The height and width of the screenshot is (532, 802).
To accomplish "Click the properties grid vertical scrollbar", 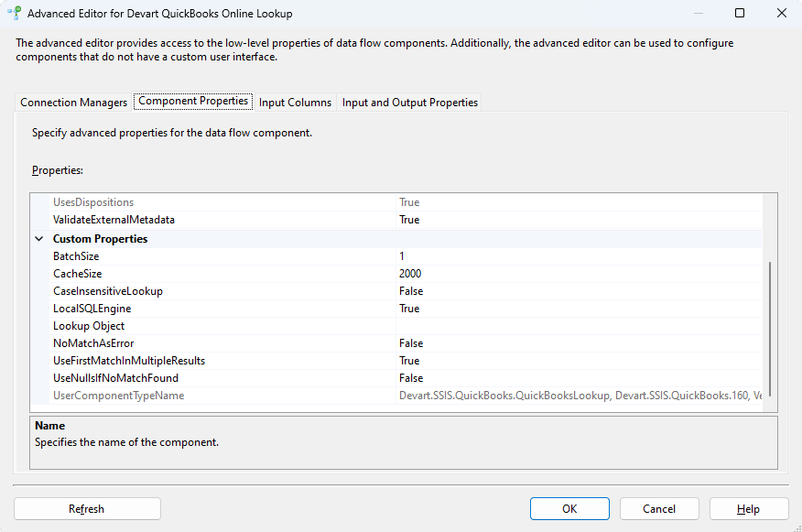I will [x=771, y=328].
